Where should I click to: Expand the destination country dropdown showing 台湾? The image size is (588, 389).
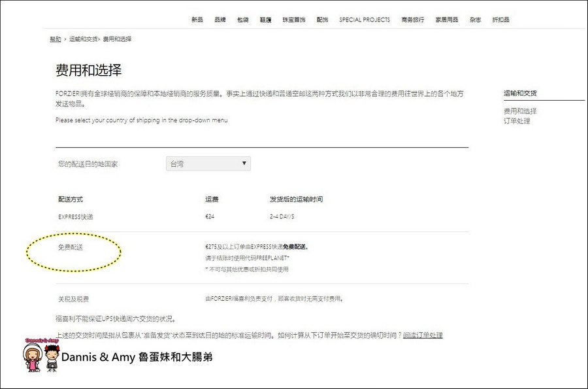click(208, 163)
